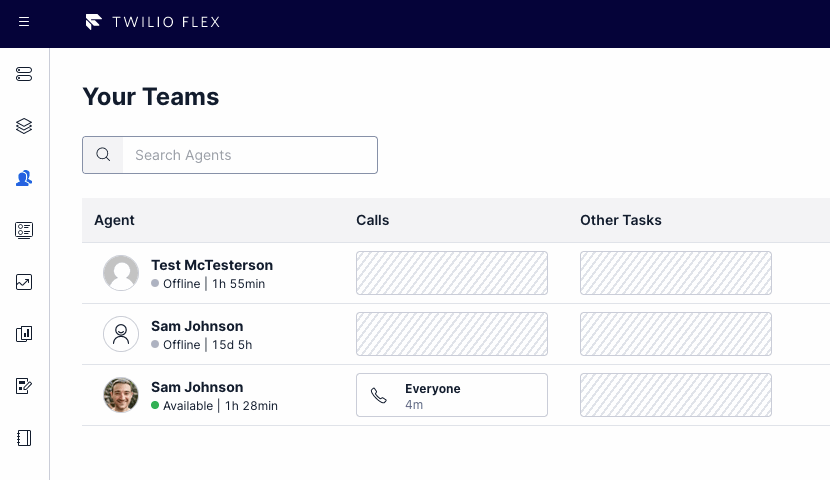Click the Agent column header
Image resolution: width=830 pixels, height=480 pixels.
(x=114, y=220)
